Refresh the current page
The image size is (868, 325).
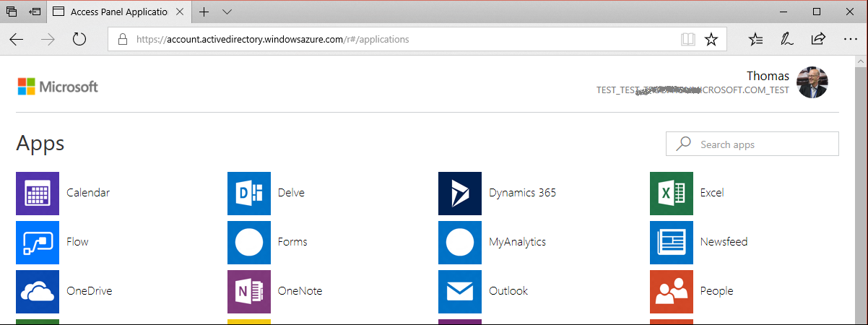tap(79, 39)
